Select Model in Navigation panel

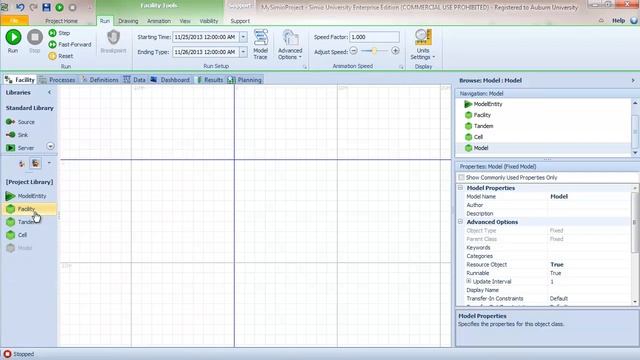tap(477, 148)
